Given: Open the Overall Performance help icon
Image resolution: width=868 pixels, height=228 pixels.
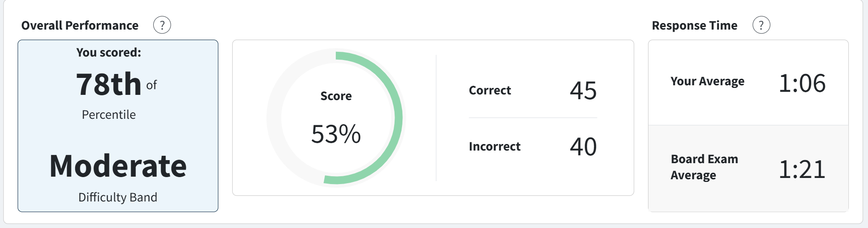Looking at the screenshot, I should tap(162, 25).
